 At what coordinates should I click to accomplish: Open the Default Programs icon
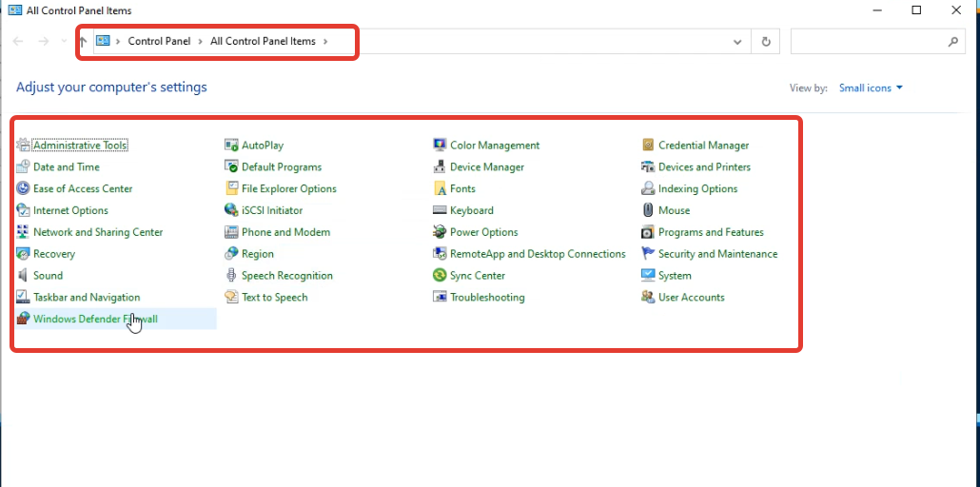[x=231, y=166]
